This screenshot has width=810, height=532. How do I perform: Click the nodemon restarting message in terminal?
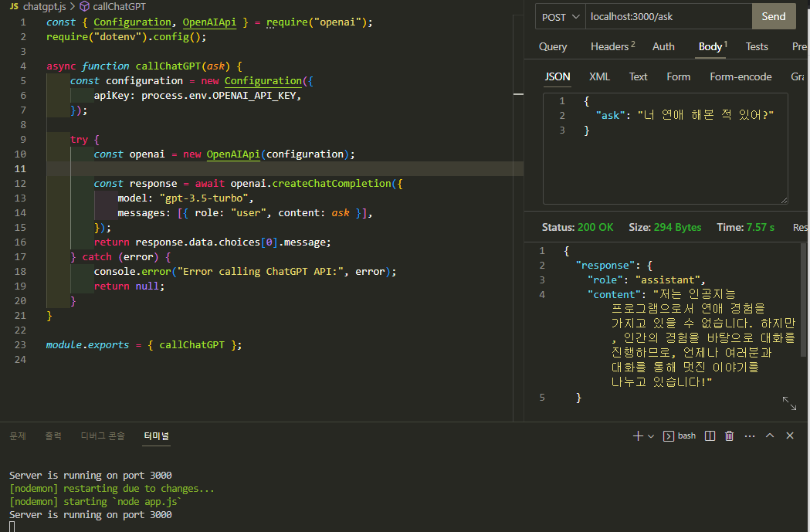point(112,489)
